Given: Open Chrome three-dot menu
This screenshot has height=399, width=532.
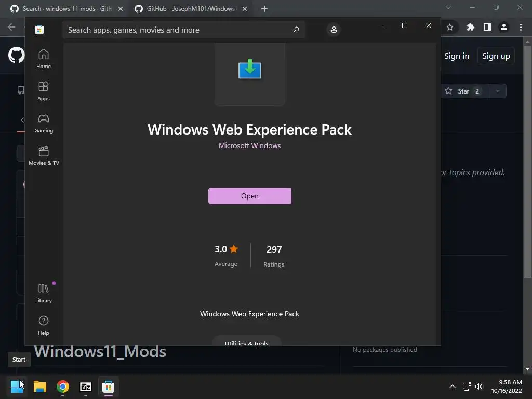Looking at the screenshot, I should (x=521, y=27).
